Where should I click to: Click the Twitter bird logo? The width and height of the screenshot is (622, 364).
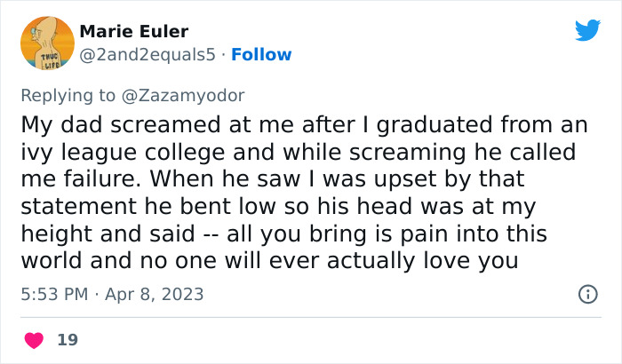[x=587, y=31]
